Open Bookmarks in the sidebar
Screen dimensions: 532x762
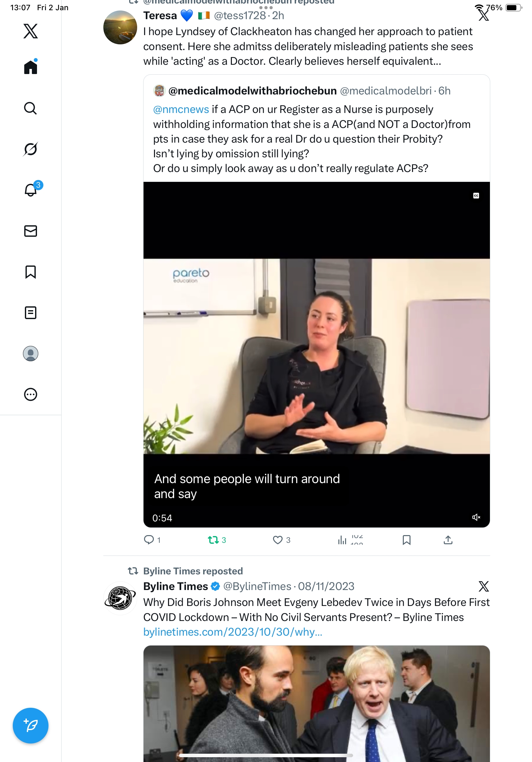31,272
